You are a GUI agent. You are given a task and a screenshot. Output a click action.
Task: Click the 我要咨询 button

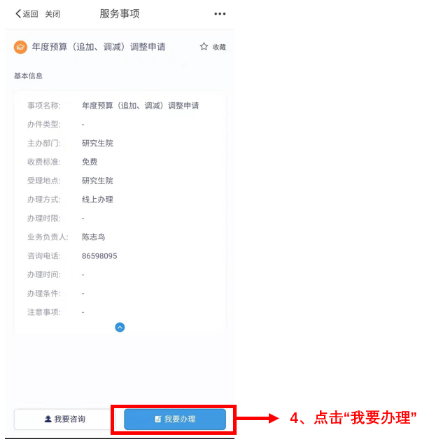click(63, 419)
